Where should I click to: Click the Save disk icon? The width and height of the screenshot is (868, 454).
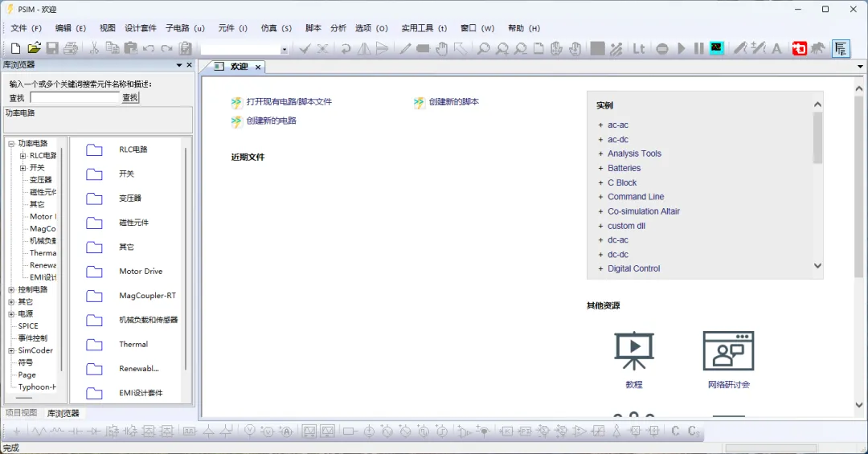[52, 49]
